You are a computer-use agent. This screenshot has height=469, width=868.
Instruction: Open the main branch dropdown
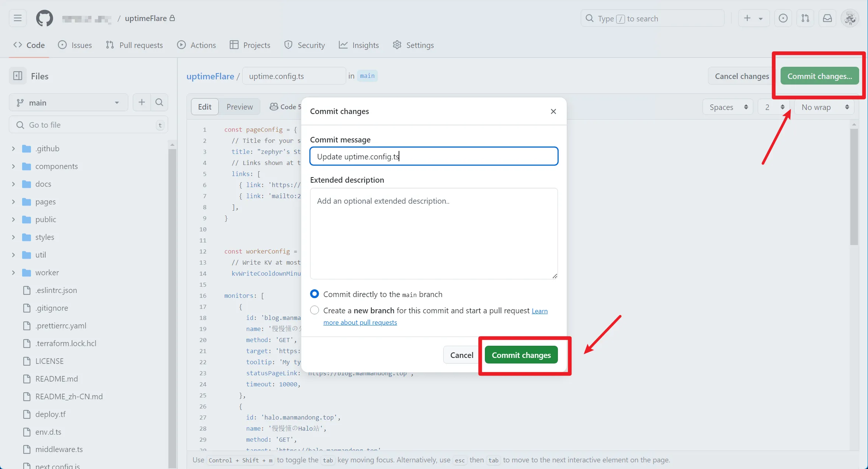point(68,103)
